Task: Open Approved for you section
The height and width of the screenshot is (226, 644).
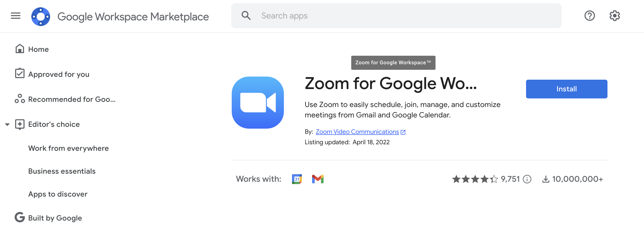Action: (x=58, y=74)
